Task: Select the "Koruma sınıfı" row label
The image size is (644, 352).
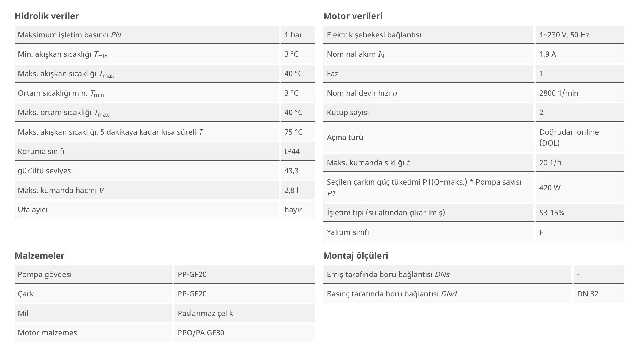Action: [41, 151]
